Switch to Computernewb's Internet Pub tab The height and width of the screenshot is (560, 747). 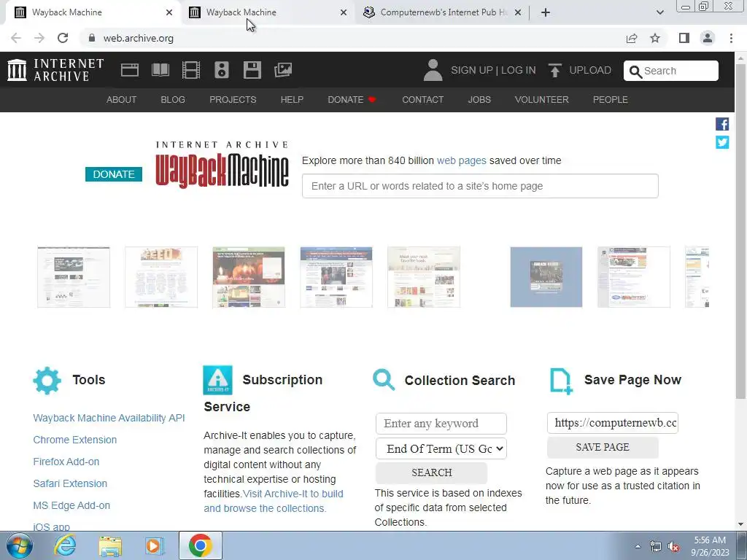pyautogui.click(x=443, y=12)
